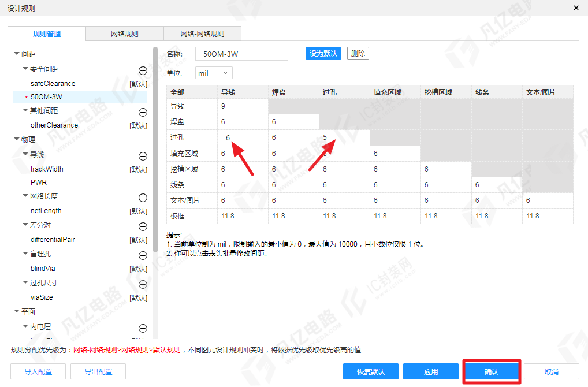This screenshot has width=588, height=387.
Task: Click the 导入配置 button
Action: point(38,371)
